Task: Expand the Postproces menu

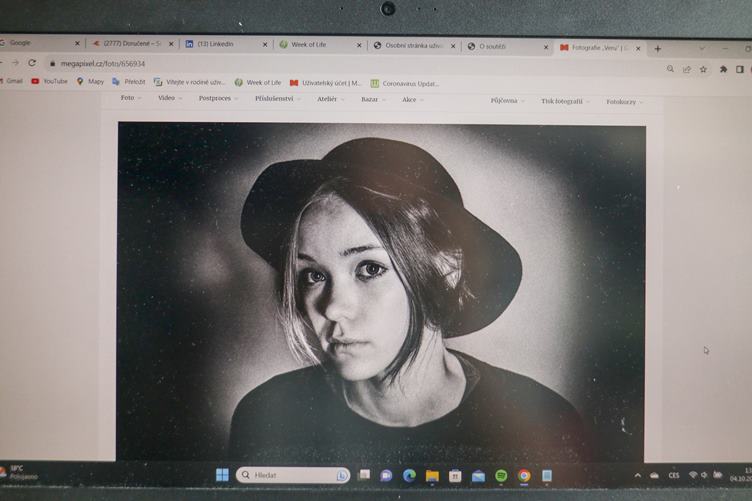Action: [x=218, y=98]
